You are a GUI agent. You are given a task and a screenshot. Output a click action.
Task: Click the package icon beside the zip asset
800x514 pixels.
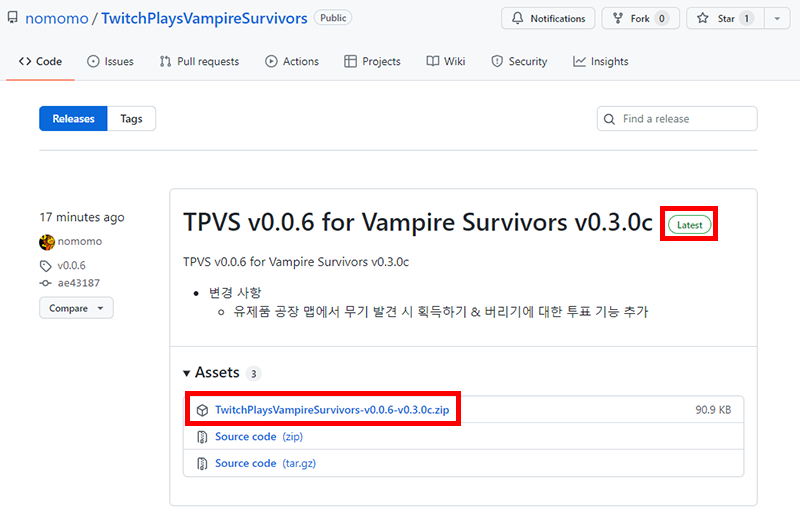tap(203, 410)
